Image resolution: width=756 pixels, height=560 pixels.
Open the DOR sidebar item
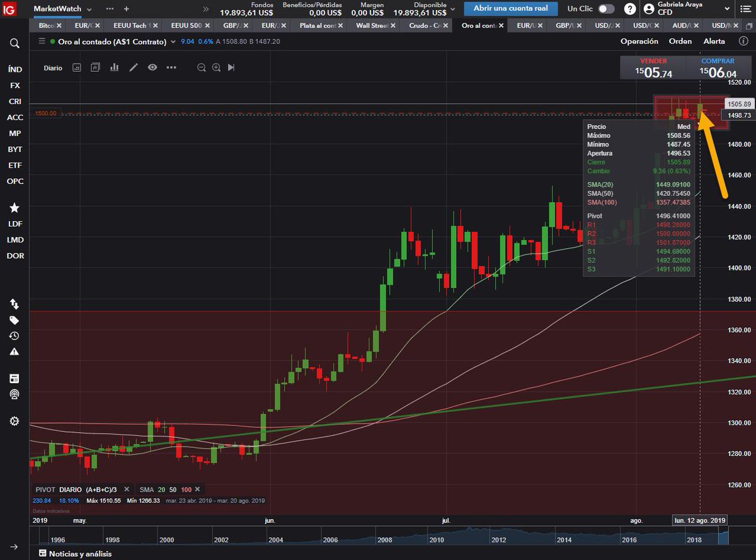point(14,256)
